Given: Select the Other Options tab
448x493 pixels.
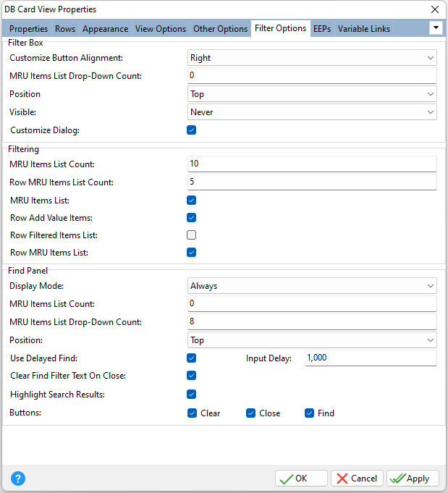Looking at the screenshot, I should pyautogui.click(x=221, y=29).
